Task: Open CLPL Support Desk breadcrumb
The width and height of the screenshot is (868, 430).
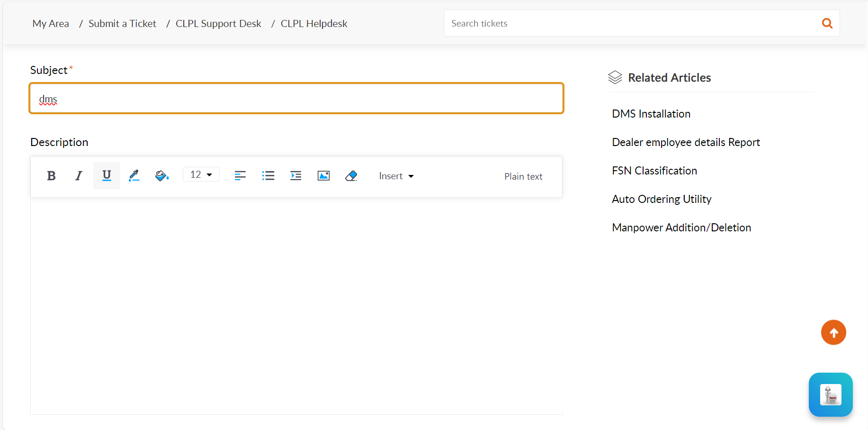Action: click(x=218, y=24)
